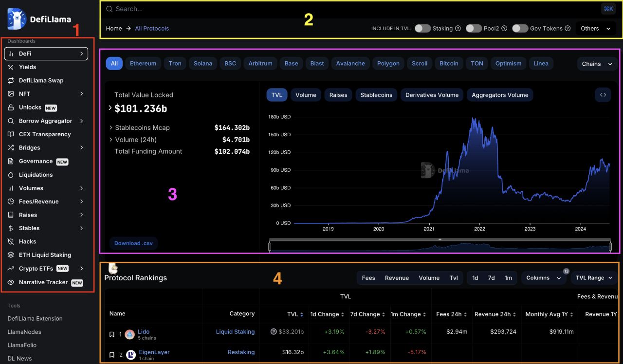Open the Lido protocol link
The width and height of the screenshot is (623, 364).
click(144, 331)
